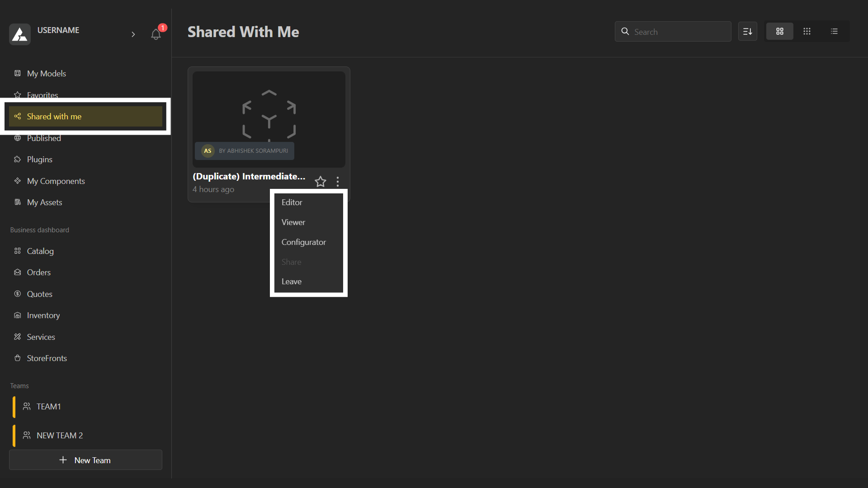Click the New Team button
This screenshot has height=488, width=868.
(x=85, y=460)
